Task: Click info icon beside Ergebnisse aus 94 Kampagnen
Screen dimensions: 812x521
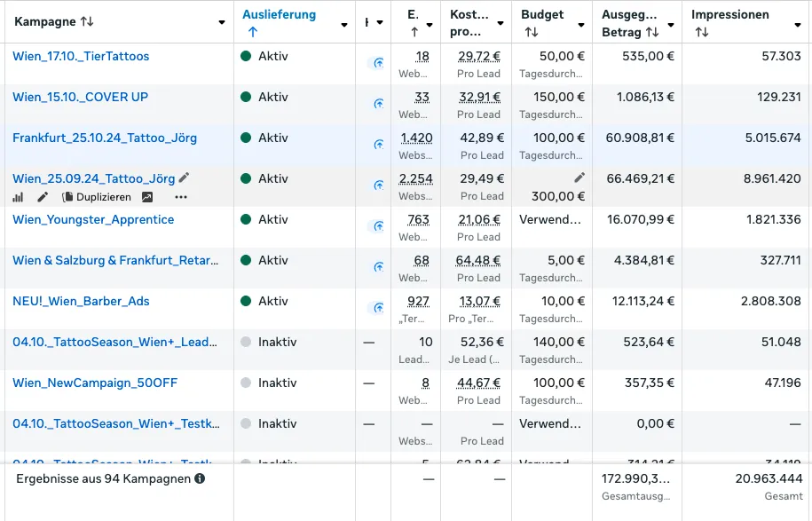Action: click(x=200, y=479)
